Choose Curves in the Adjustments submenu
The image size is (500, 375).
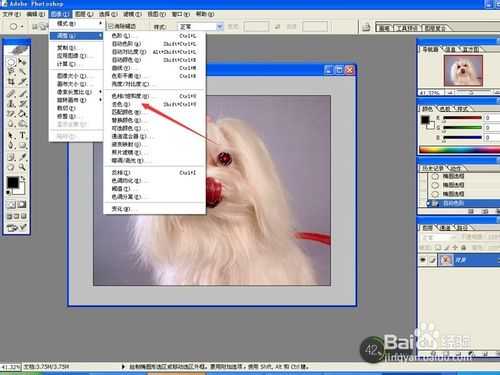(x=155, y=68)
